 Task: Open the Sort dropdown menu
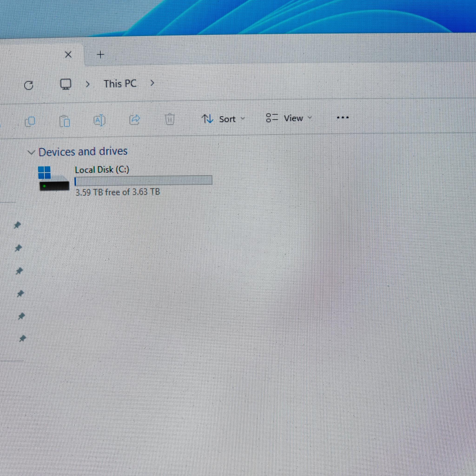223,119
